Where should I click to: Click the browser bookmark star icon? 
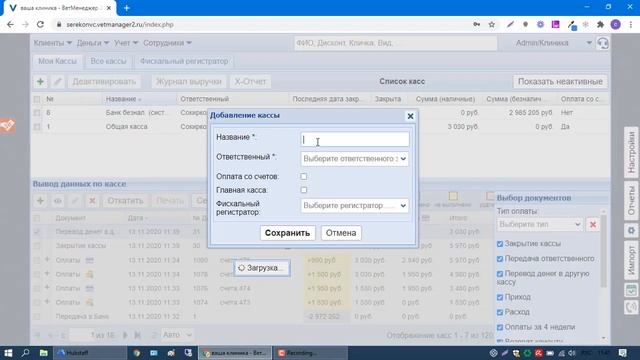[492, 24]
